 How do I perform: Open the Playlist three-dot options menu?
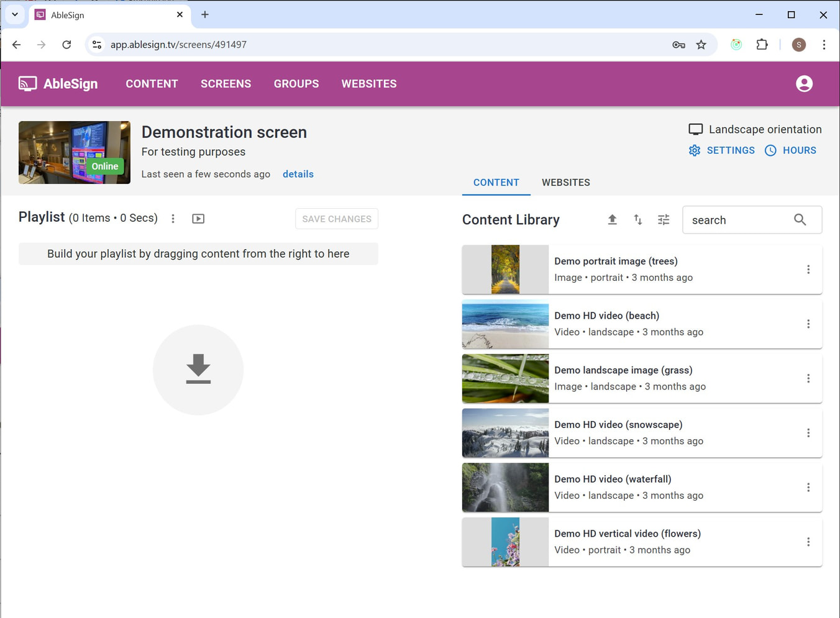point(173,219)
